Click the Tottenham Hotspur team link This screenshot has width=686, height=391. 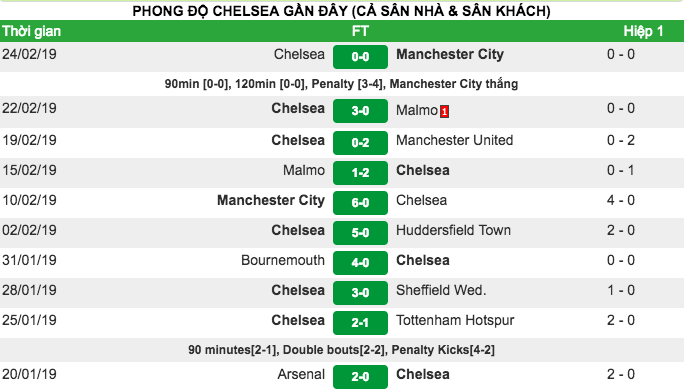tap(455, 321)
